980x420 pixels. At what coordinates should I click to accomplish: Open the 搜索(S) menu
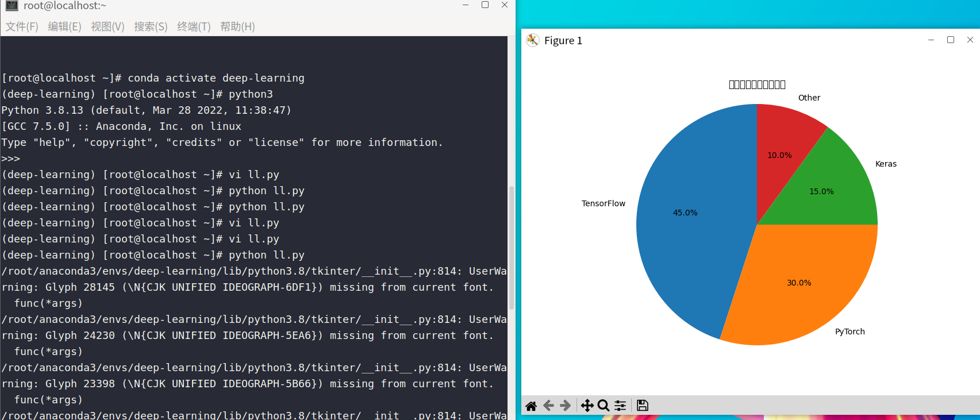151,26
